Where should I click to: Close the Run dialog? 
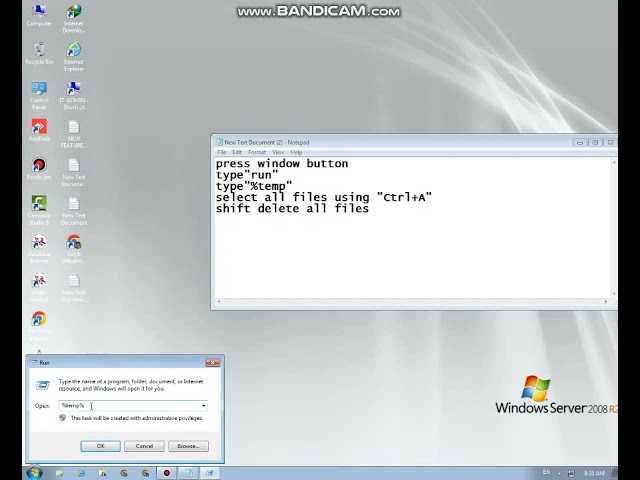point(212,362)
